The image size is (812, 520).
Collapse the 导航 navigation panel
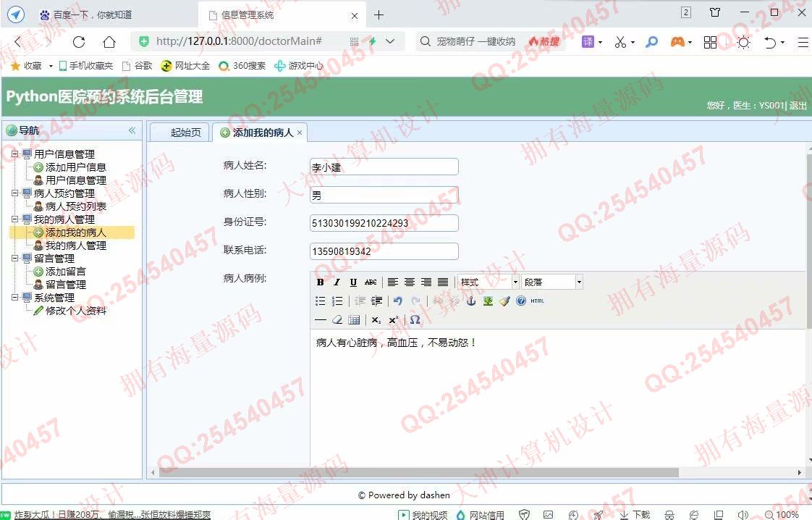pyautogui.click(x=132, y=130)
